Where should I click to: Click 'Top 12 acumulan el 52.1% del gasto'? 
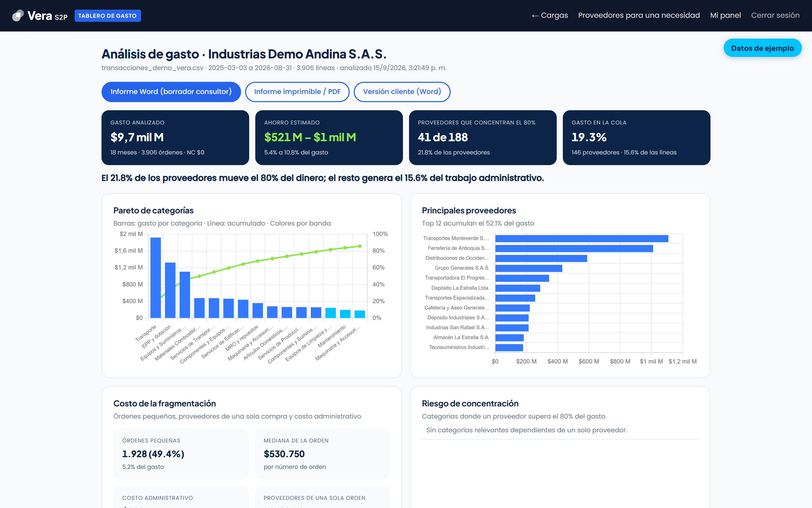point(478,224)
